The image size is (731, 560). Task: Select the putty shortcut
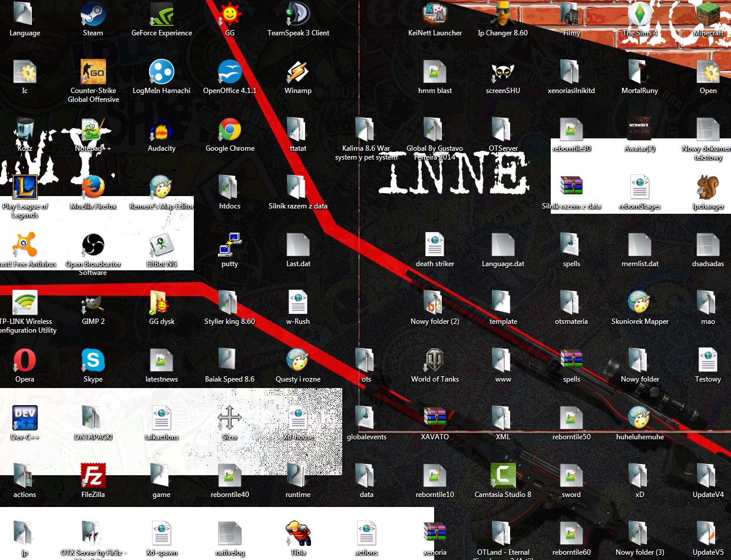(230, 245)
